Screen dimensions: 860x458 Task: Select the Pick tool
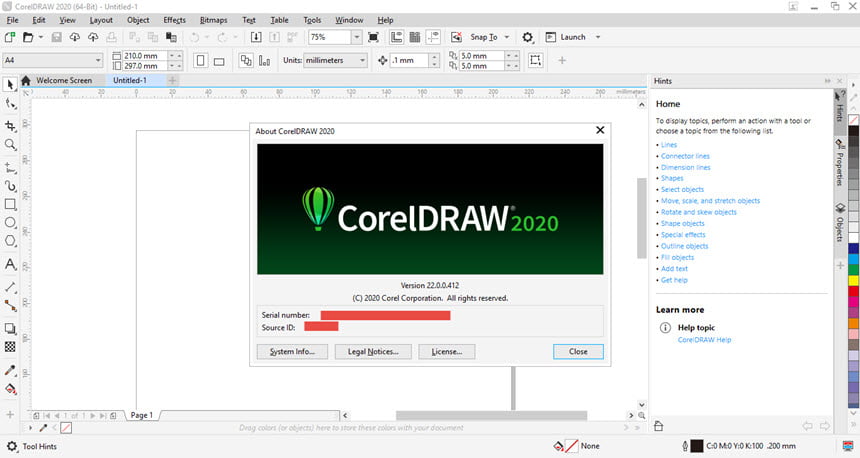click(10, 84)
